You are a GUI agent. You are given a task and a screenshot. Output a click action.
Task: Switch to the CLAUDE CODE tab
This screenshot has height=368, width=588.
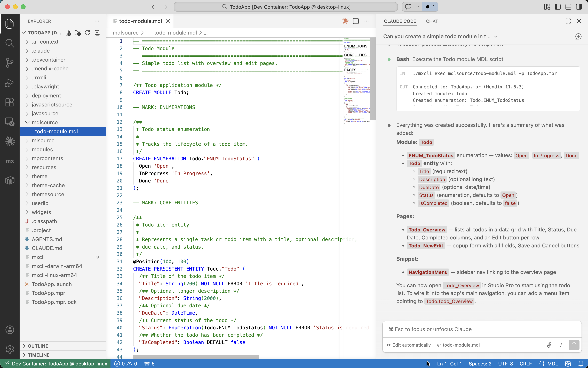(x=400, y=21)
